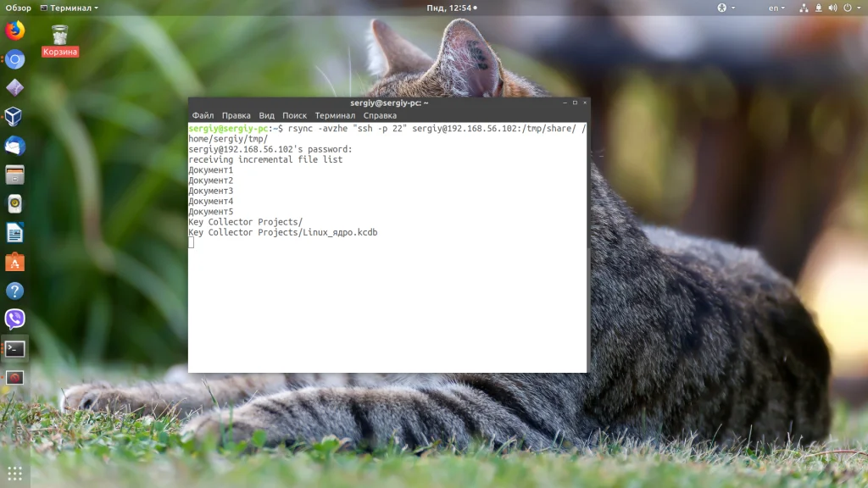Click the sergiy@sergiy-pc terminal title bar
The image size is (868, 488).
click(388, 103)
